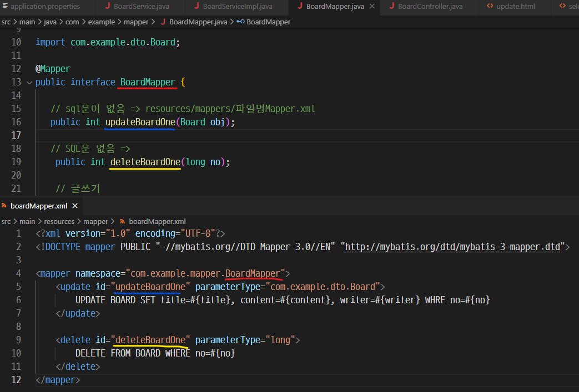
Task: Open the mybatis-3-mapper.dtd URL link
Action: [x=452, y=247]
